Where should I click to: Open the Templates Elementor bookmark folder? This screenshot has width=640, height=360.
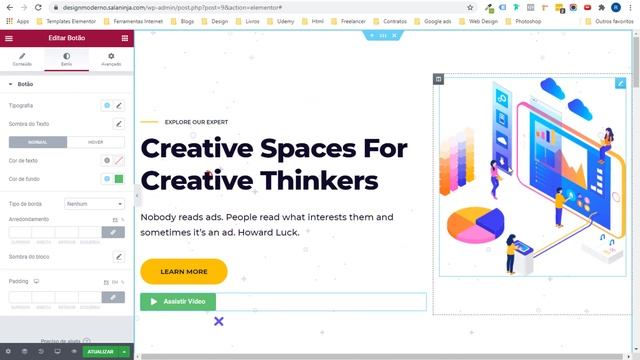tap(66, 21)
